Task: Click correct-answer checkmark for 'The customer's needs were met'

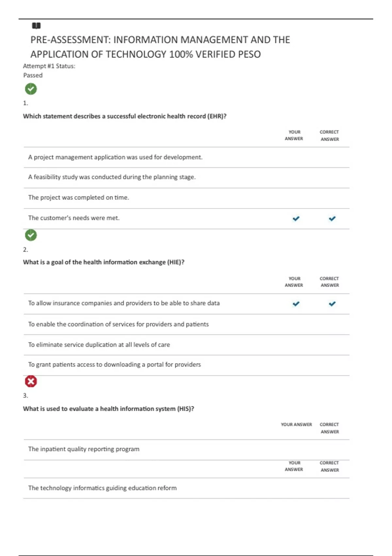Action: point(332,218)
